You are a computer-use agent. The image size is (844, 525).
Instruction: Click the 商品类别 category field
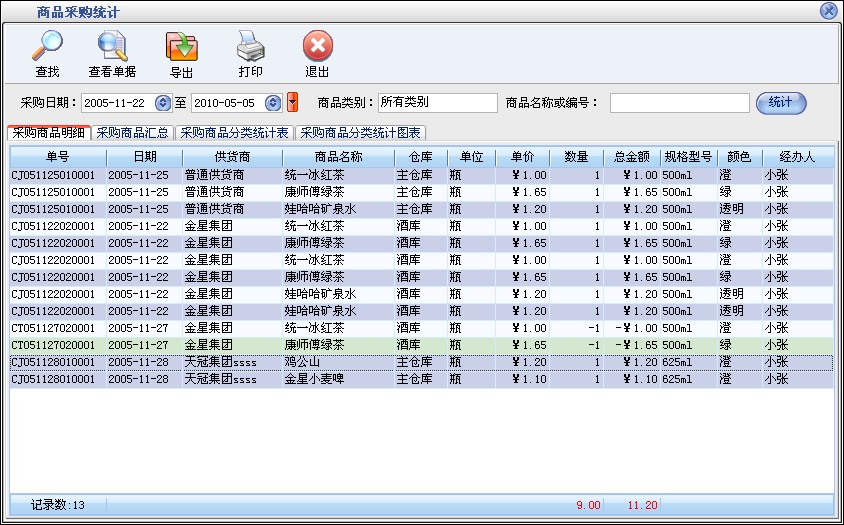[x=436, y=103]
